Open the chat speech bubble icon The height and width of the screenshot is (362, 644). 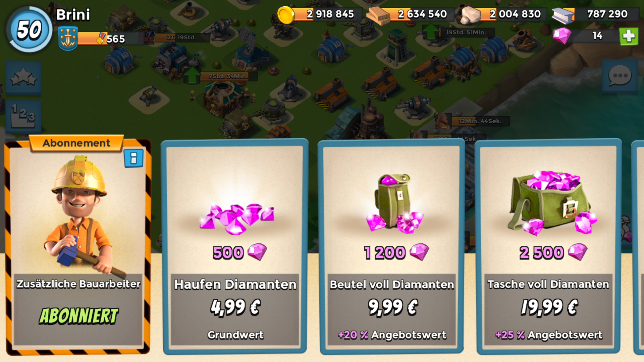tap(620, 76)
